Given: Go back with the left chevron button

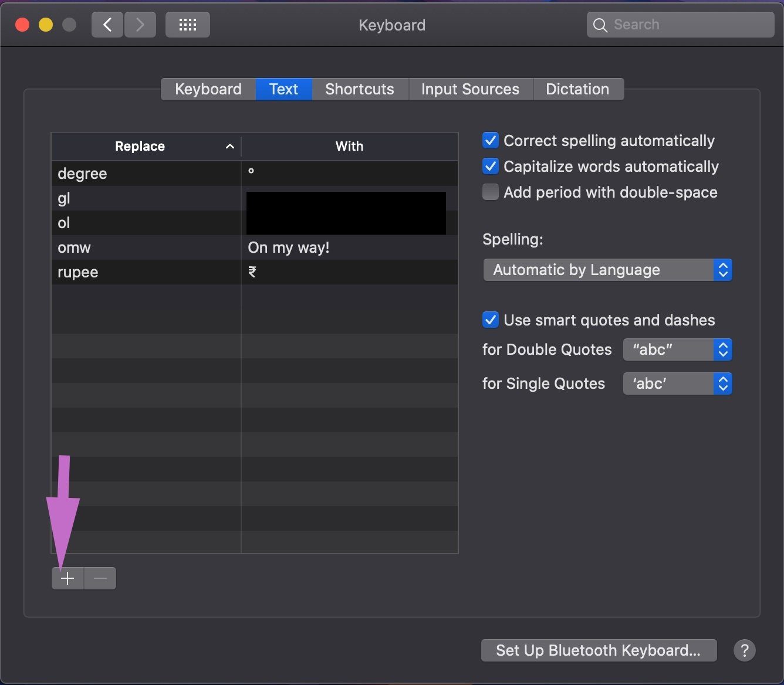Looking at the screenshot, I should (x=107, y=25).
